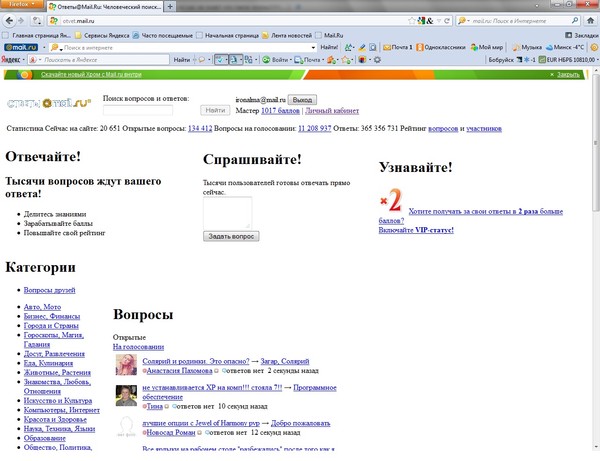Click inside the ask-question text area
Viewport: 600px width, 461px height.
pos(227,213)
